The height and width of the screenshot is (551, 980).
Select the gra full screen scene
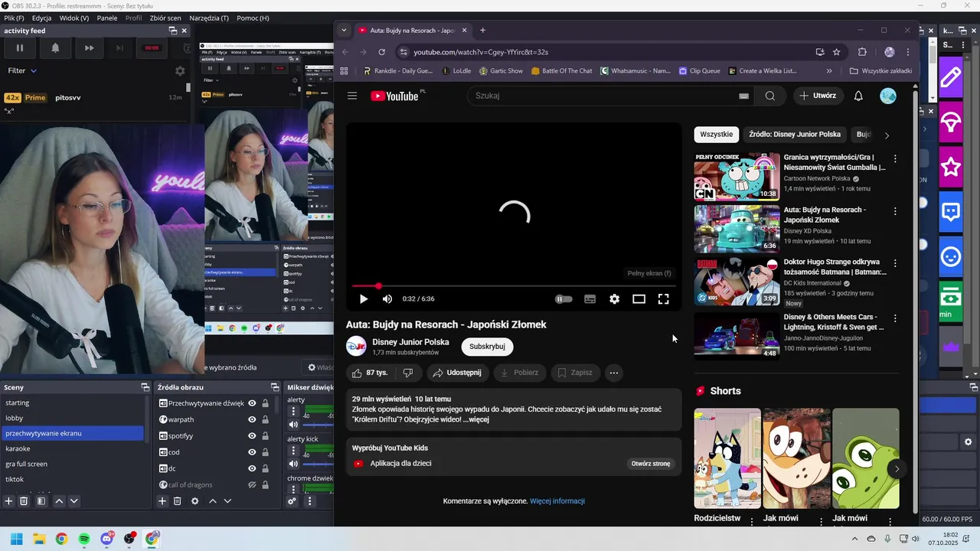click(x=72, y=464)
